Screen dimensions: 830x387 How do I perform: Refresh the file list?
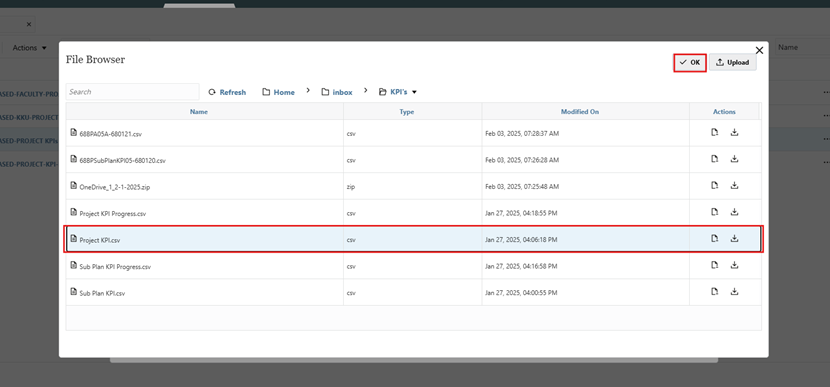tap(227, 92)
